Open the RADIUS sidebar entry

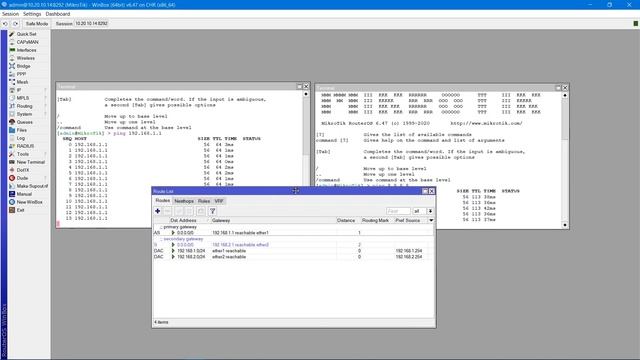pos(25,146)
